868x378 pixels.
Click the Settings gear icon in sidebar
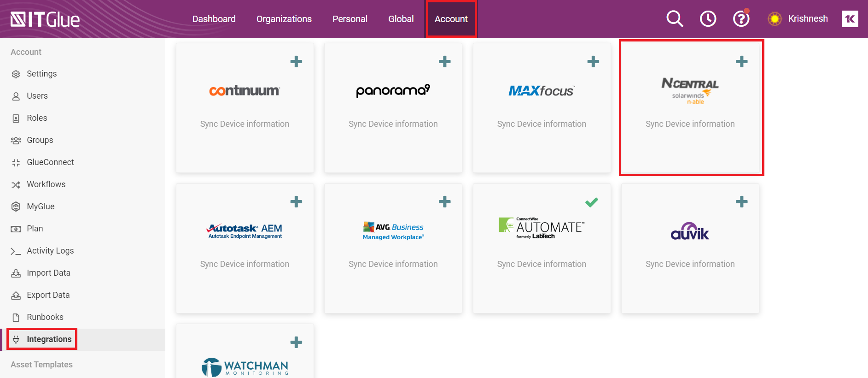(16, 74)
